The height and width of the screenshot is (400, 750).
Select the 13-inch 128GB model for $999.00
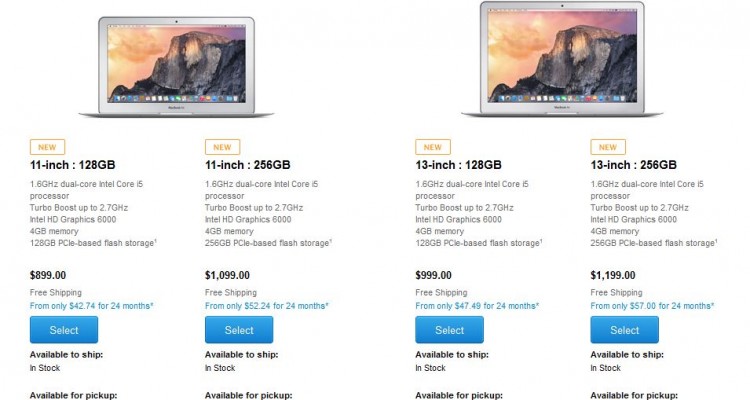pyautogui.click(x=449, y=330)
